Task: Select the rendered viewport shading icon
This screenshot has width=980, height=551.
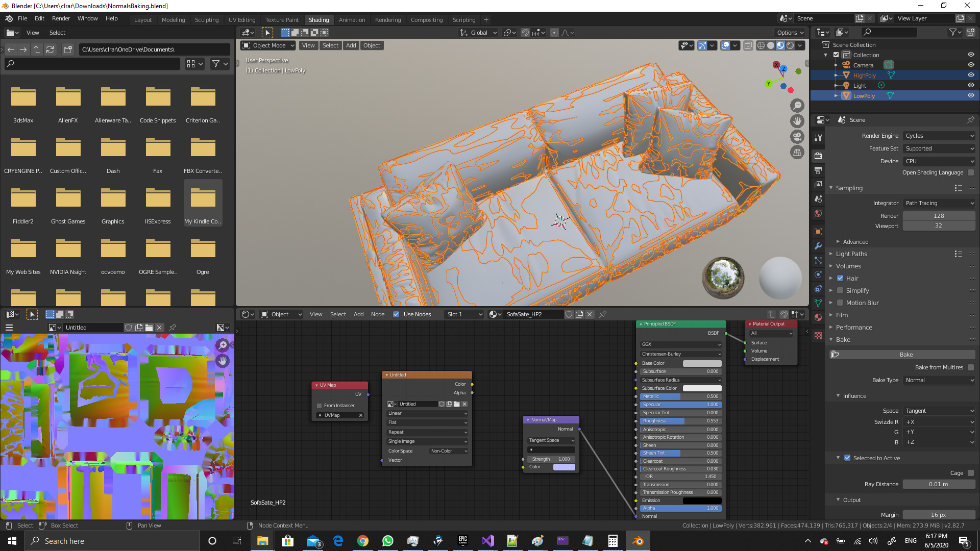Action: pos(790,45)
